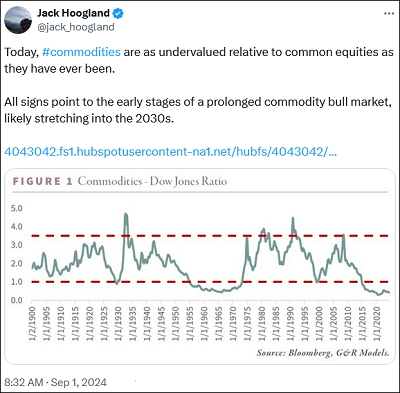Image resolution: width=400 pixels, height=393 pixels.
Task: Click the blue verified checkmark badge
Action: click(x=118, y=13)
